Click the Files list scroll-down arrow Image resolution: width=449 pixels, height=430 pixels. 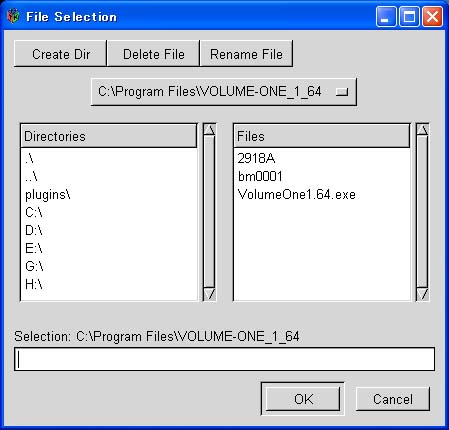pyautogui.click(x=422, y=294)
